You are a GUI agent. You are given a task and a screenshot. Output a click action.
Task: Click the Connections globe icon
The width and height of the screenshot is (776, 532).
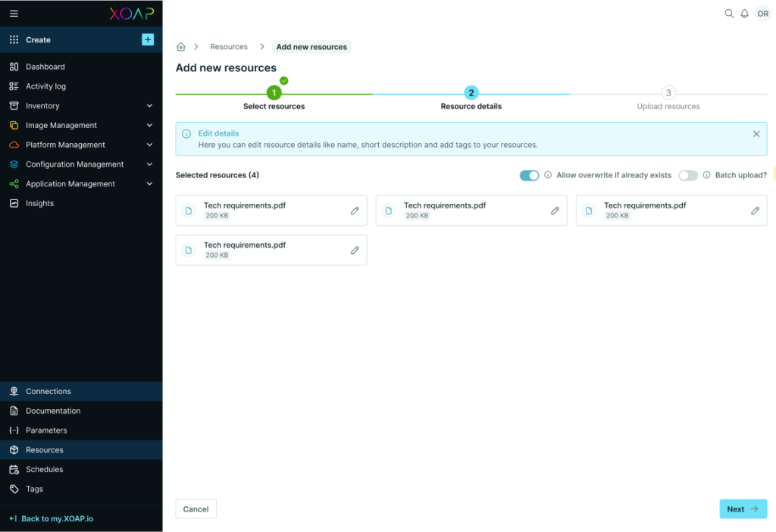click(x=14, y=391)
